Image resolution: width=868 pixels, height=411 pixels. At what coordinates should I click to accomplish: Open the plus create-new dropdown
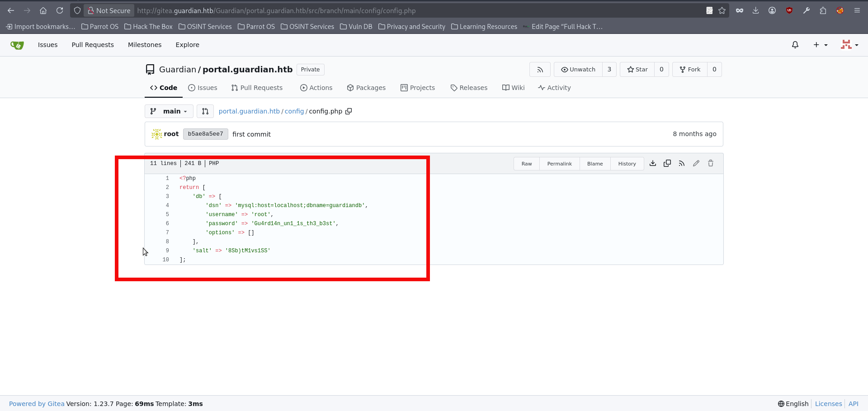(820, 45)
